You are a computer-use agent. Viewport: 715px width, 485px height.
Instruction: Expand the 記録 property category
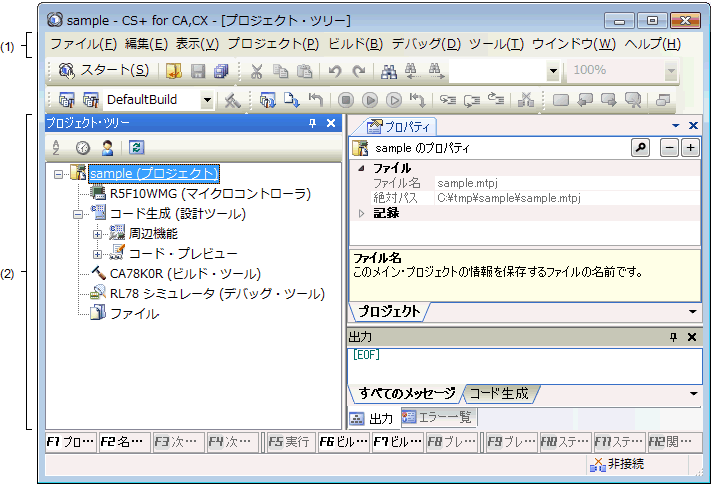coord(361,213)
